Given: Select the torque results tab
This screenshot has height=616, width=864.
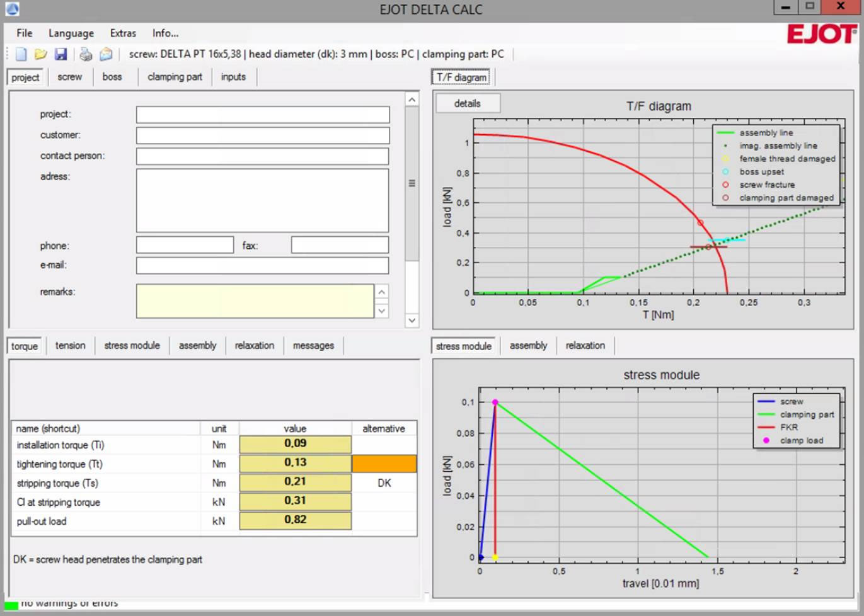Looking at the screenshot, I should [25, 346].
